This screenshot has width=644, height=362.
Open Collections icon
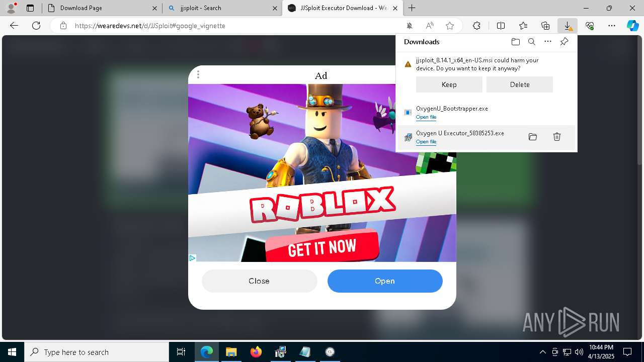pyautogui.click(x=545, y=26)
